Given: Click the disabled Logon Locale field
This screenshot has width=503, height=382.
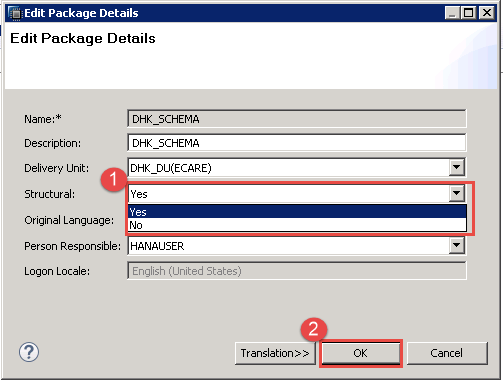Looking at the screenshot, I should (x=297, y=271).
